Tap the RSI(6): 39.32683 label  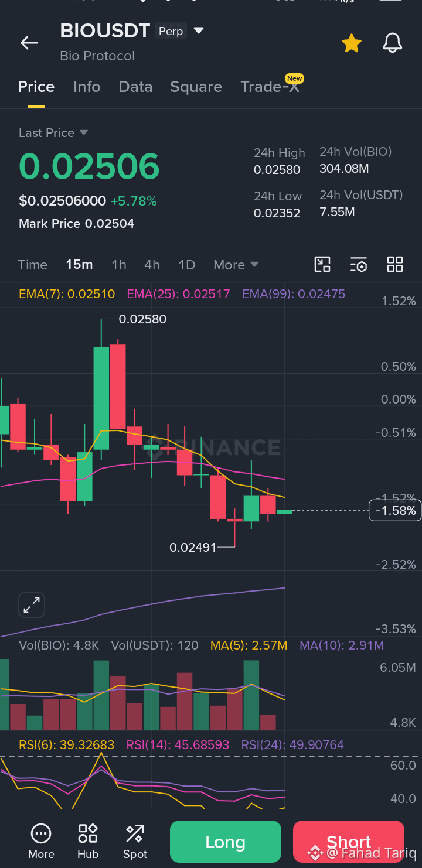(x=66, y=745)
